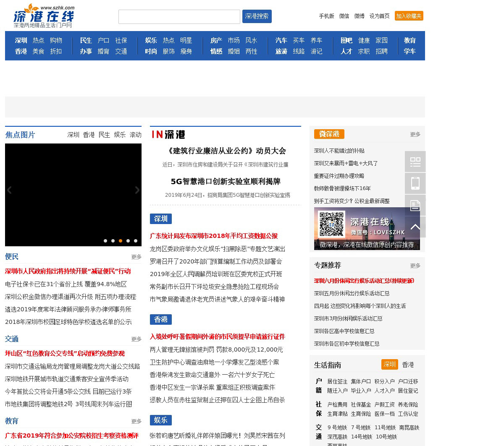Open the 汽车 navigation menu
Viewport: 504px width, 446px height.
pyautogui.click(x=281, y=40)
